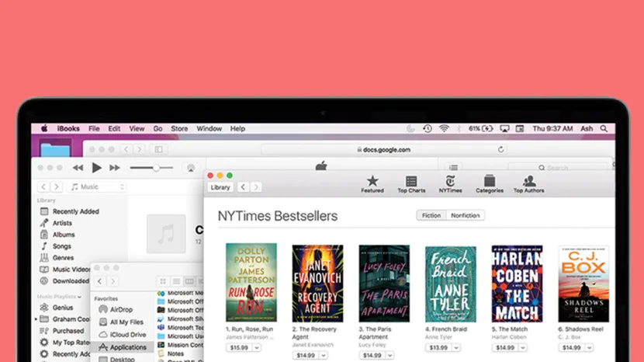Buy The Match for $14.99

pyautogui.click(x=505, y=347)
